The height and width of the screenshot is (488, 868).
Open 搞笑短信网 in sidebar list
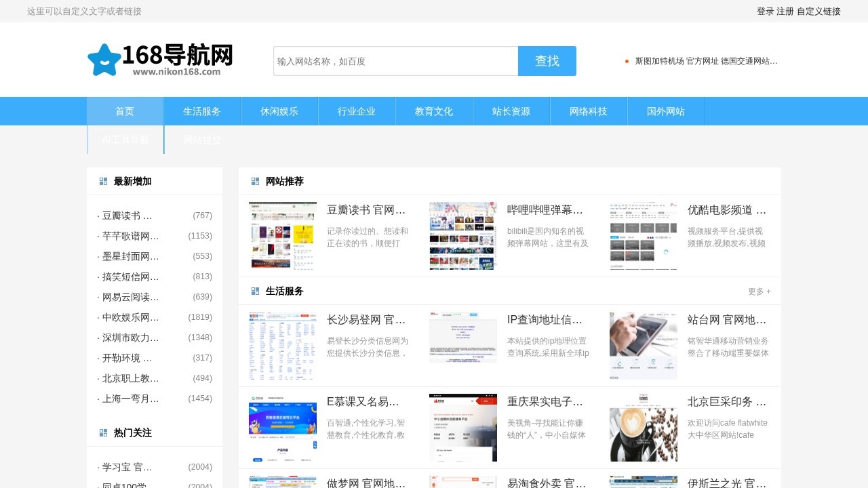coord(131,277)
